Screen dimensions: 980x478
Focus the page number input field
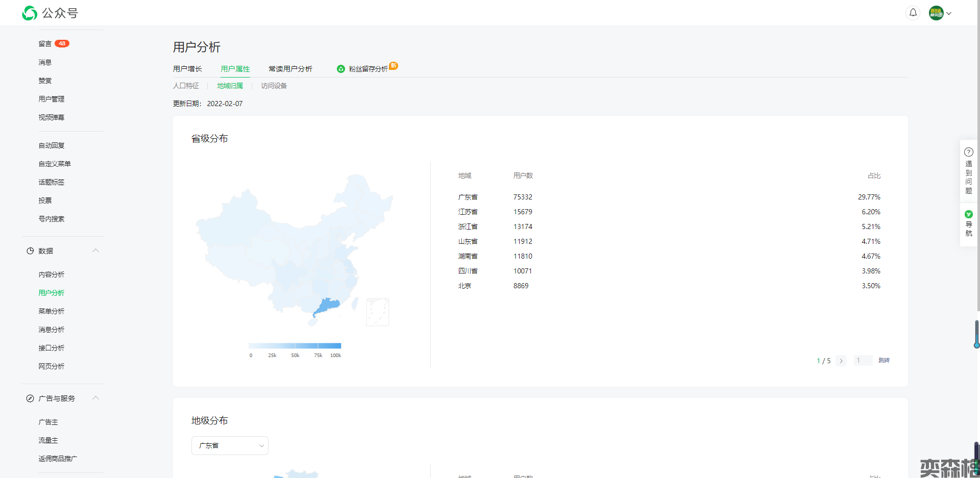coord(863,361)
